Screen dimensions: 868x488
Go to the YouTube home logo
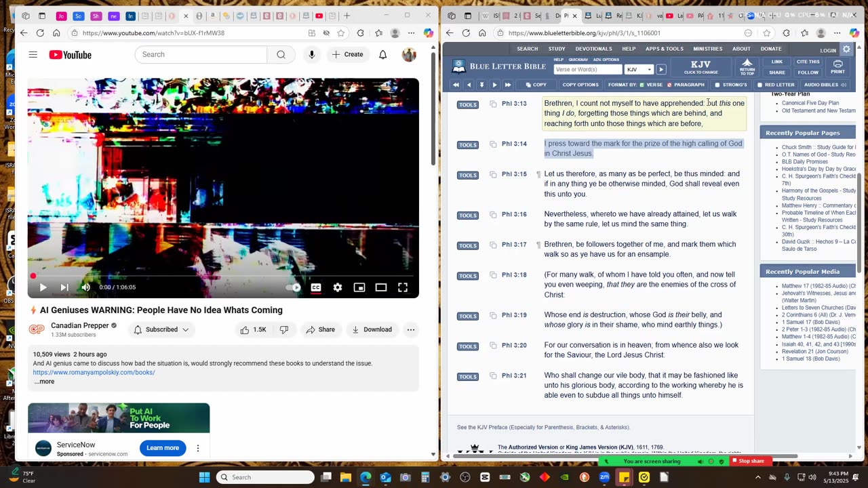pos(70,55)
